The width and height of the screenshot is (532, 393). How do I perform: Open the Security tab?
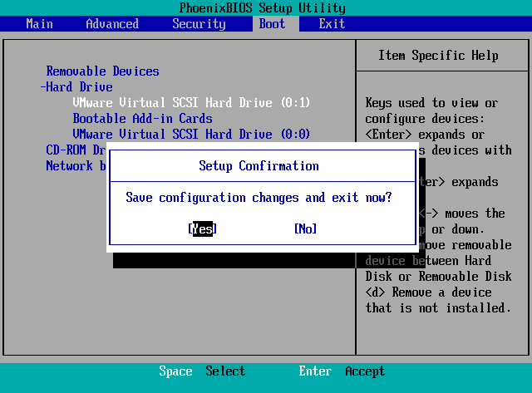199,24
